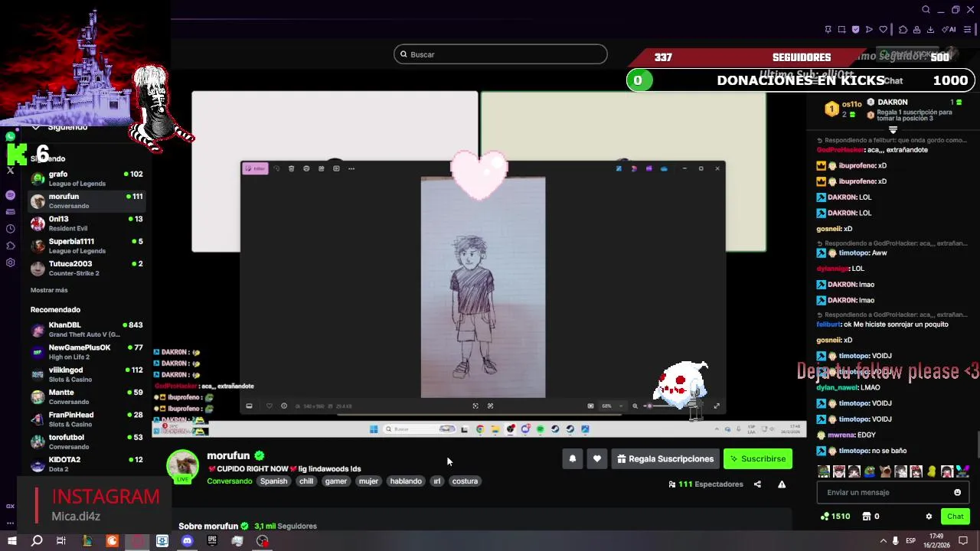
Task: Open Windows Task View
Action: coord(61,541)
